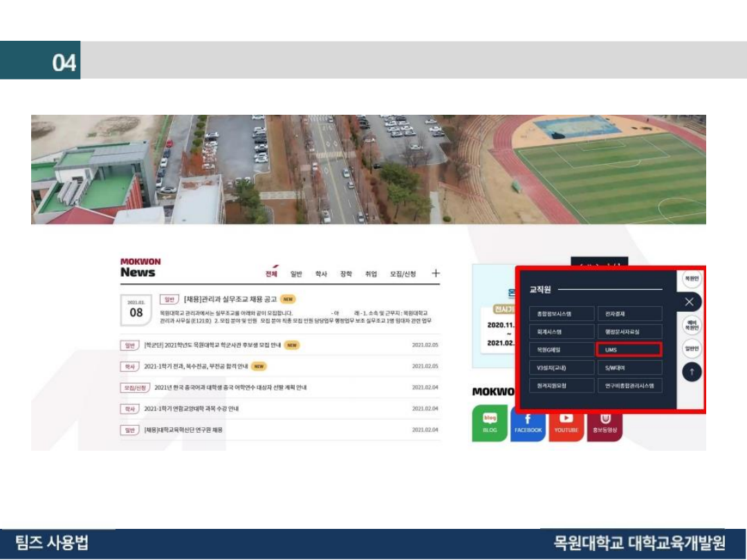
Task: Open the 홍보동영상 promo video icon
Action: click(605, 423)
